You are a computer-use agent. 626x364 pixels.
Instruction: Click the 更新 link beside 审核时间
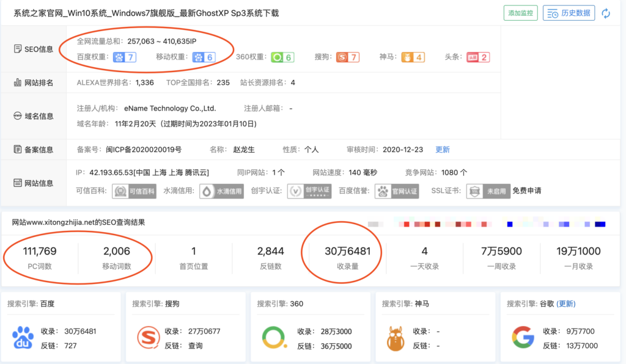point(443,150)
